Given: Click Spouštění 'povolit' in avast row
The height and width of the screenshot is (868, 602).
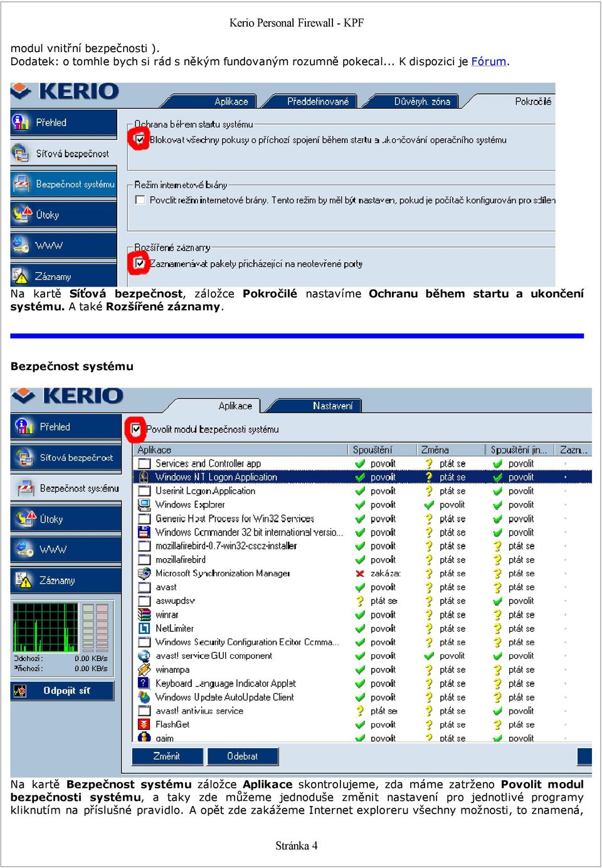Looking at the screenshot, I should (x=383, y=587).
